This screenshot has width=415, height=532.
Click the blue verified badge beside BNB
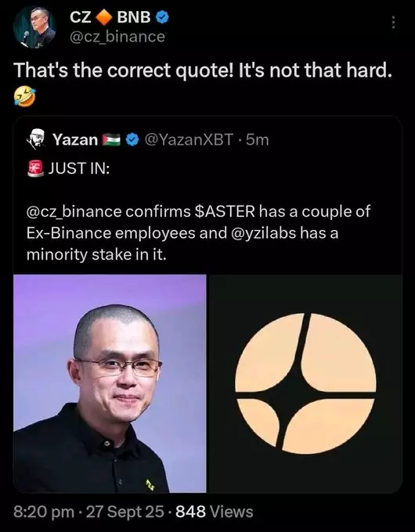(162, 17)
